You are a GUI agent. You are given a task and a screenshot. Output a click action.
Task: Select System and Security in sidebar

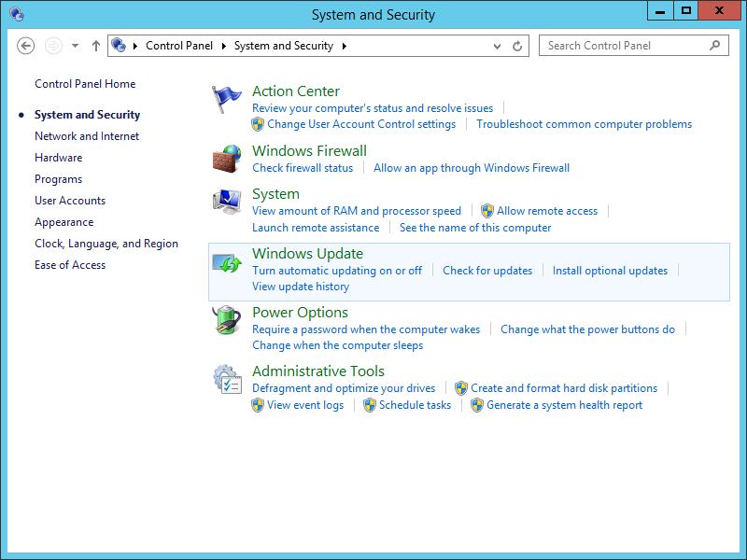click(x=87, y=115)
